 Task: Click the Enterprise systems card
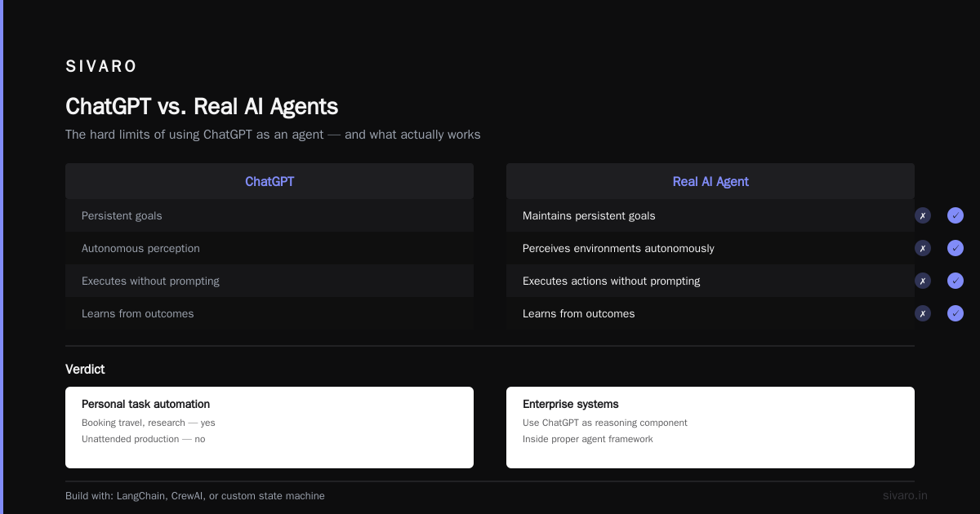coord(710,428)
